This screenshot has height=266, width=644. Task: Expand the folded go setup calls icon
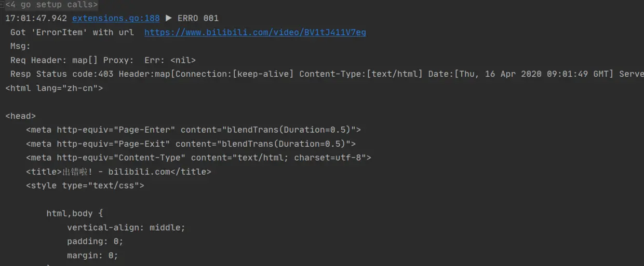coord(2,5)
